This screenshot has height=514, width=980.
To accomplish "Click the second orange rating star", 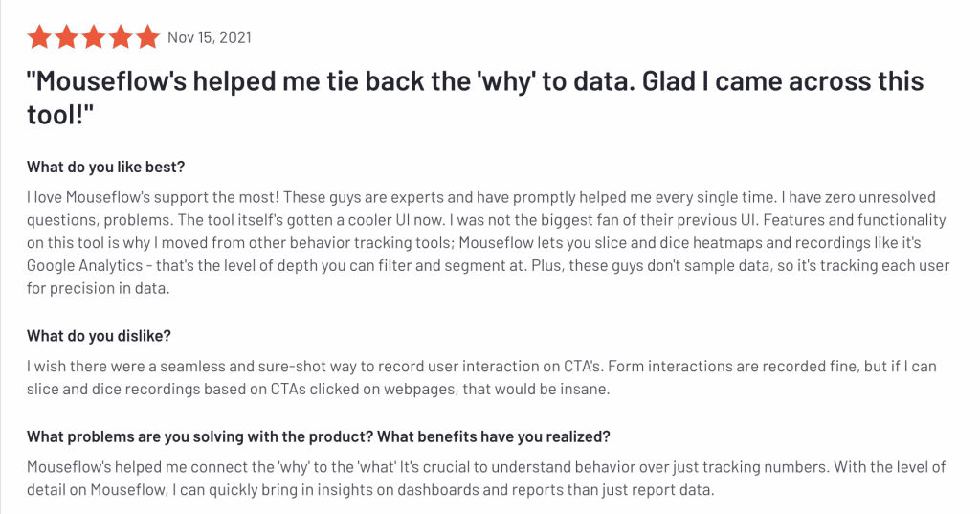I will 67,38.
